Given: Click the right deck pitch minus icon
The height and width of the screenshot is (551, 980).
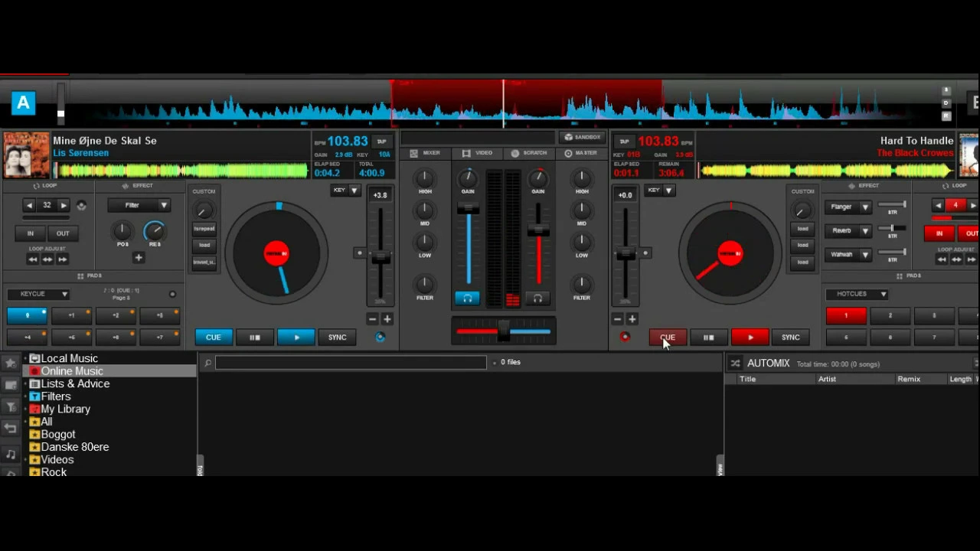Looking at the screenshot, I should point(618,319).
